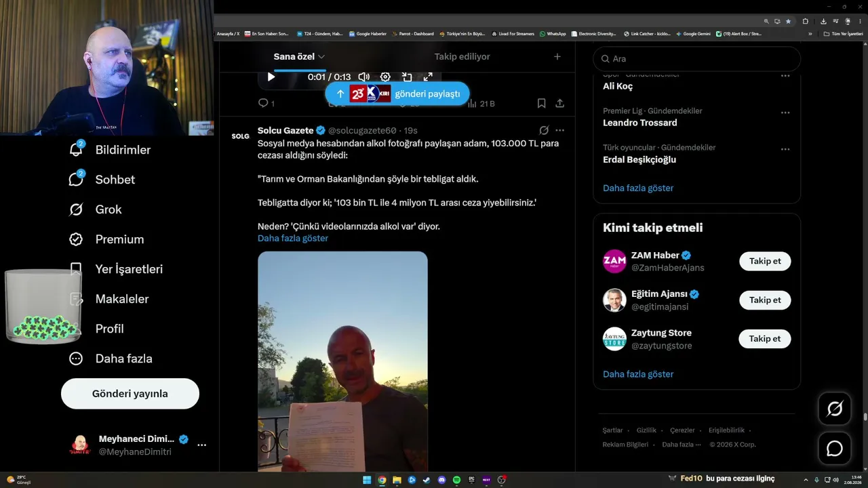Viewport: 868px width, 488px height.
Task: Enable picture-in-picture for the video
Action: click(x=407, y=77)
